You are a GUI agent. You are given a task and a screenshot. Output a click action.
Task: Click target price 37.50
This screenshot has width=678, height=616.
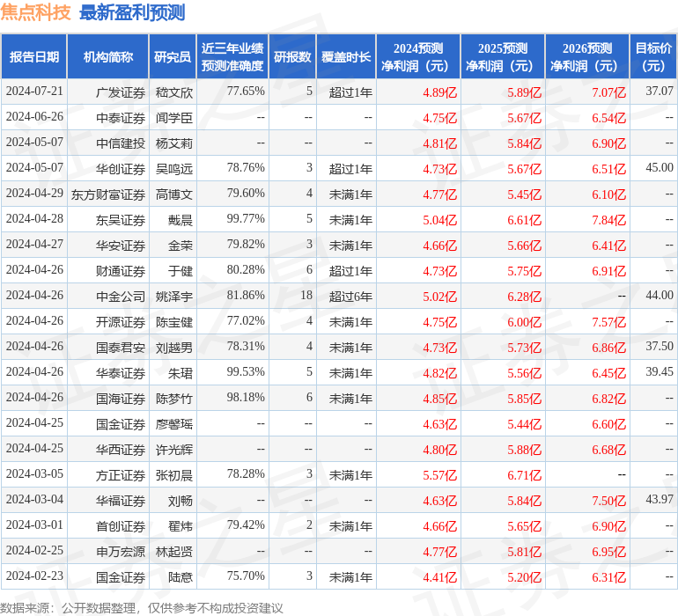[x=660, y=346]
